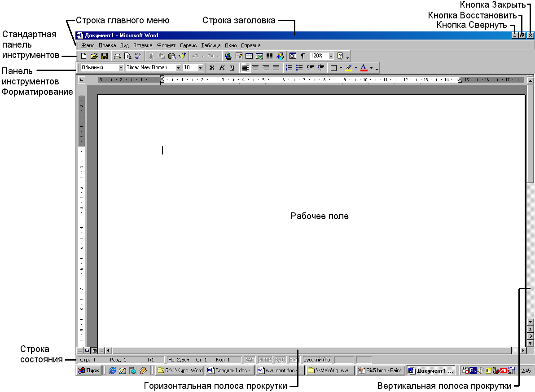Save document with floppy disk icon
The height and width of the screenshot is (392, 535).
105,56
